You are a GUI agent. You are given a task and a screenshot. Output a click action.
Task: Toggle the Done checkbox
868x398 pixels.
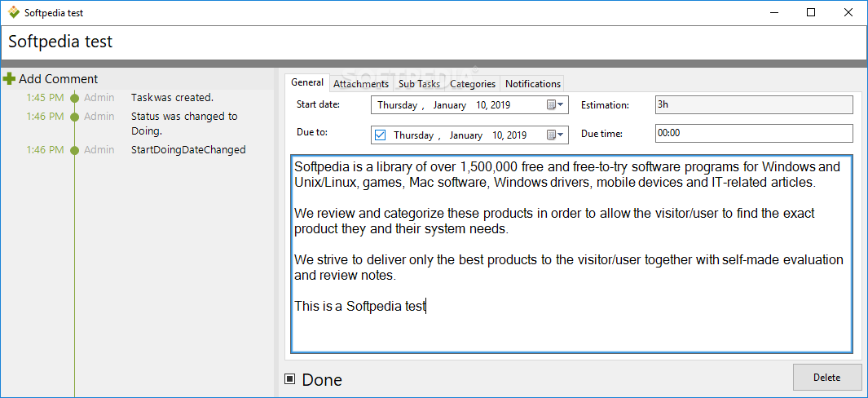click(x=290, y=379)
